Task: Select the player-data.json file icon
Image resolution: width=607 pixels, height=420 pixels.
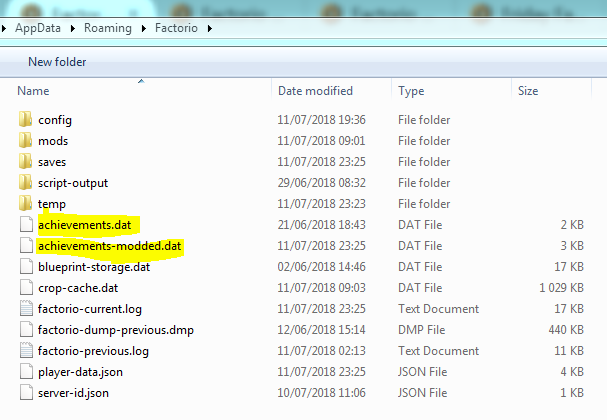Action: point(25,372)
